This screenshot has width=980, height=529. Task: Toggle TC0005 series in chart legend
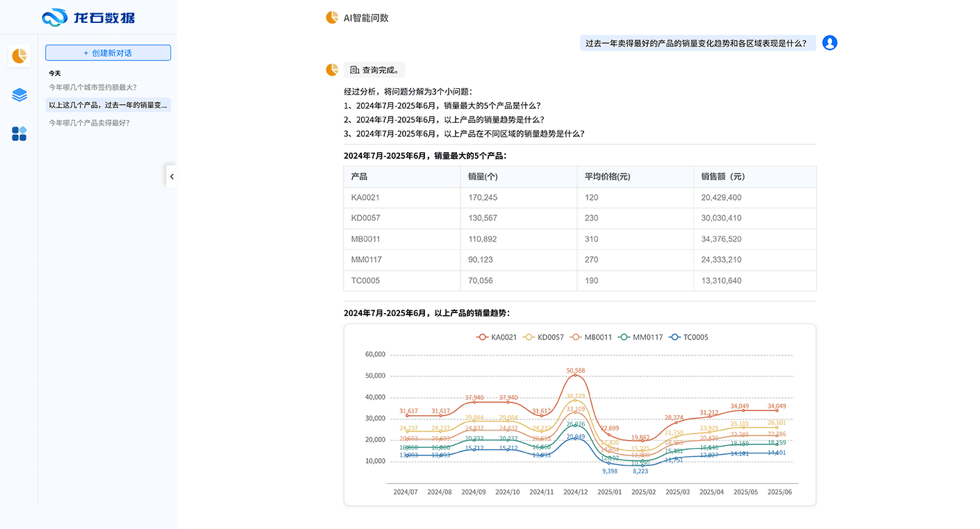click(688, 337)
